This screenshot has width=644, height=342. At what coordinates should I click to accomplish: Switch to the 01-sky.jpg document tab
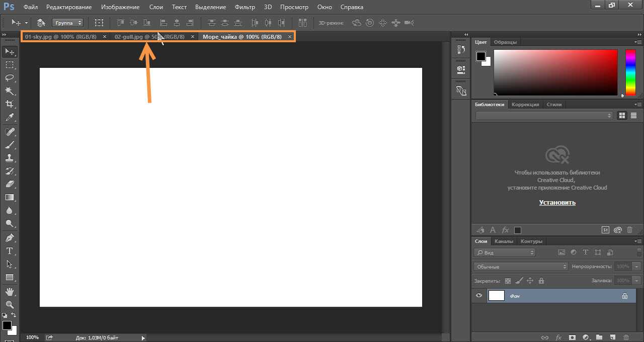pos(60,37)
